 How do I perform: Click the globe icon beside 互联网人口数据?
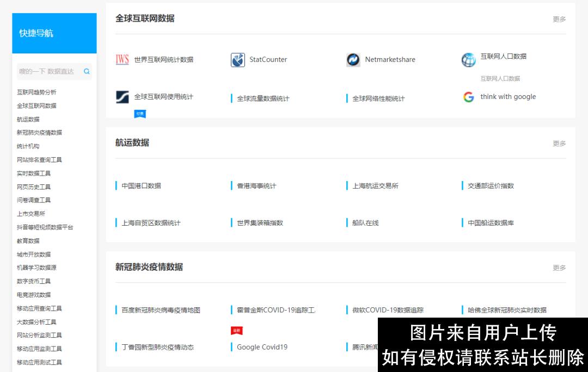pyautogui.click(x=468, y=60)
